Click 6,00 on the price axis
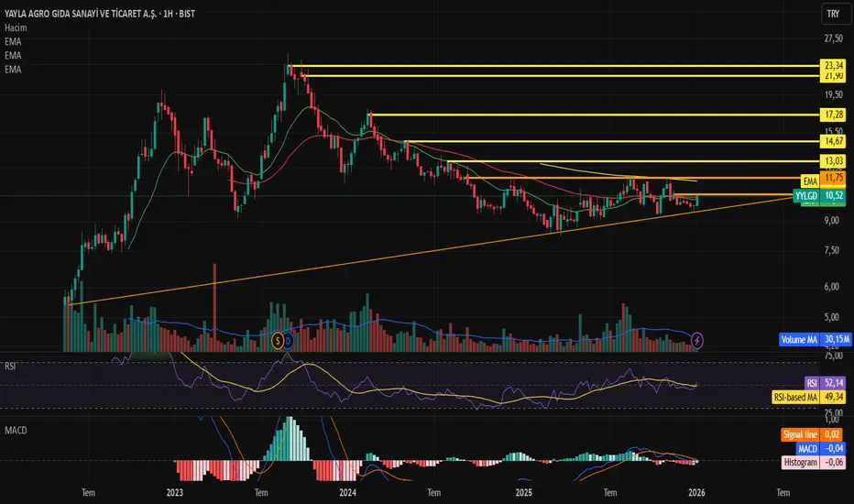 (831, 287)
